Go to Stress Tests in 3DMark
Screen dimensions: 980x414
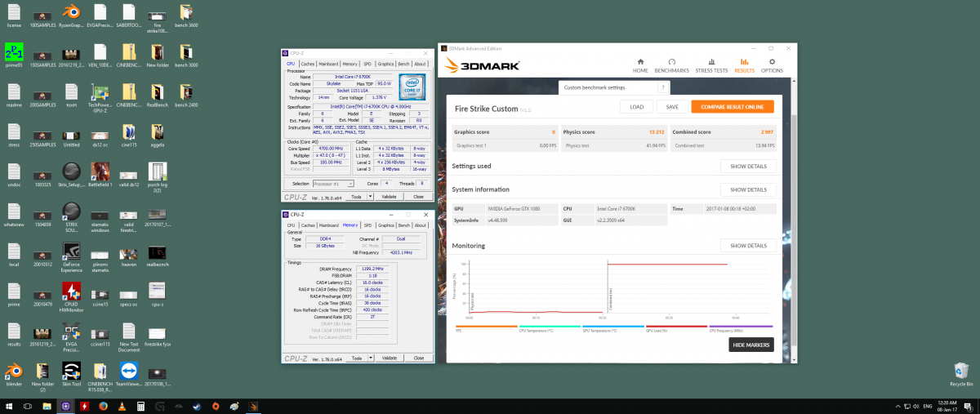click(711, 65)
